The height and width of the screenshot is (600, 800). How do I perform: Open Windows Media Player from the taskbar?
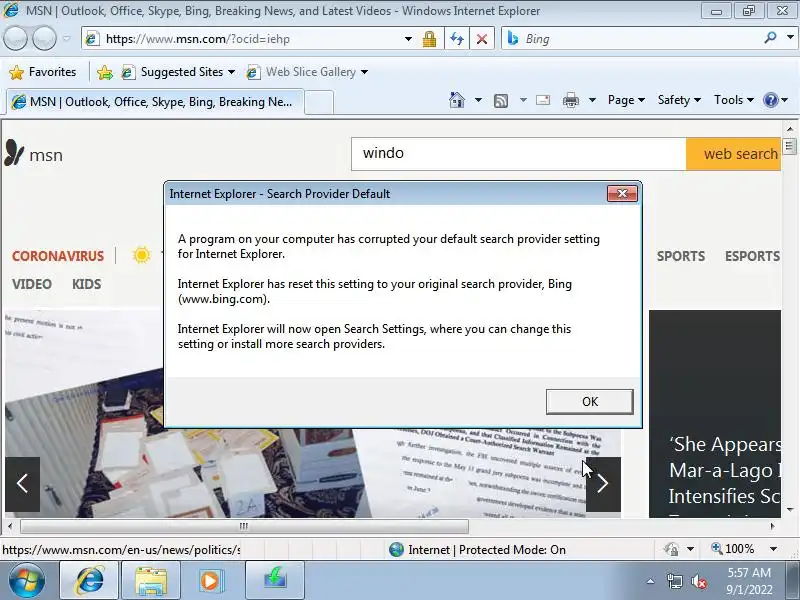[213, 581]
